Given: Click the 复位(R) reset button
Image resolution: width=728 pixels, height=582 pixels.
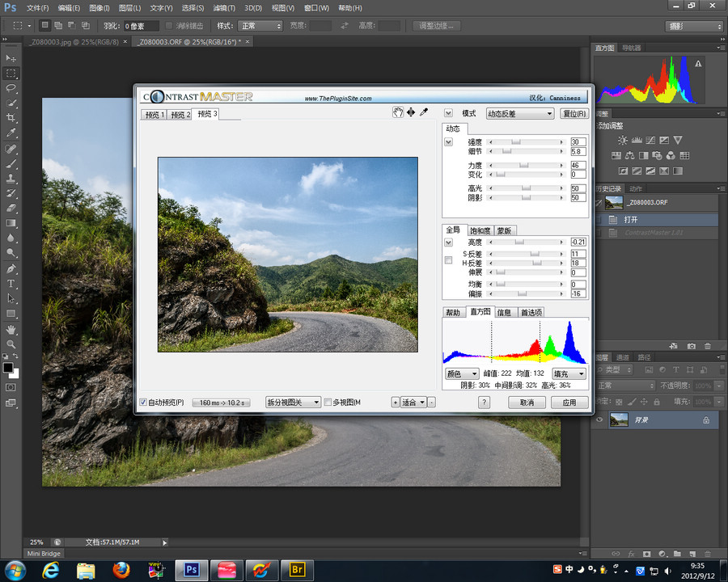Looking at the screenshot, I should (574, 114).
